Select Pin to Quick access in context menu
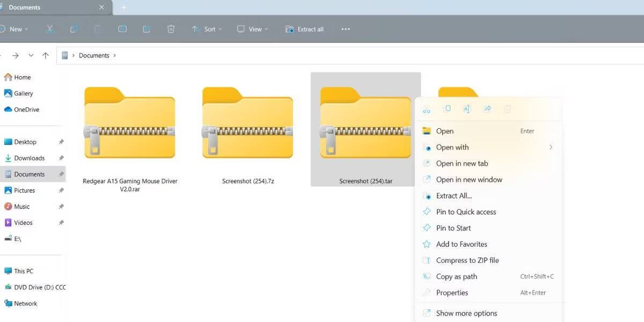Image resolution: width=644 pixels, height=322 pixels. [465, 211]
